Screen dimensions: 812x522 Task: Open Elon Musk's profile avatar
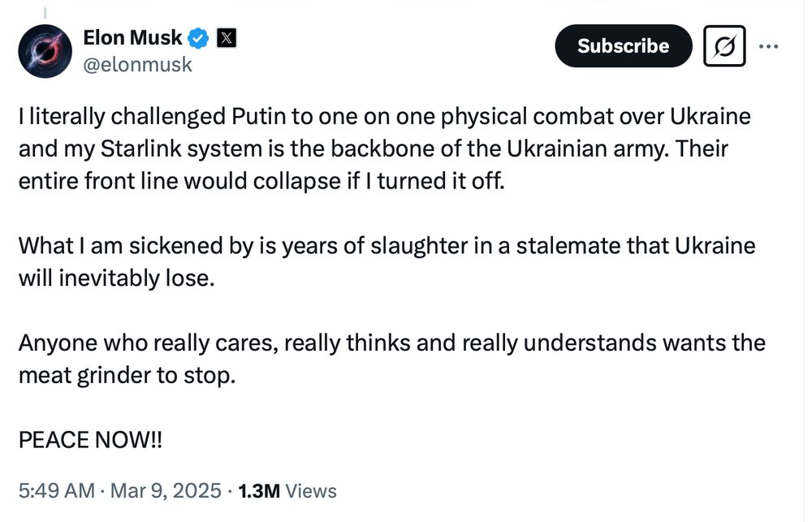tap(45, 51)
